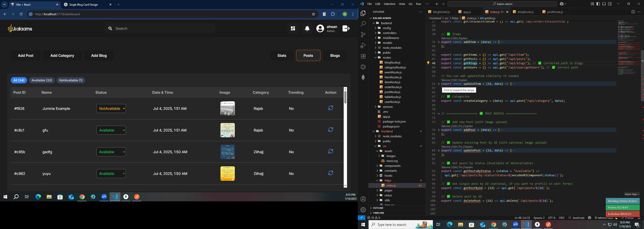This screenshot has width=644, height=229.
Task: Open the Selection menu in VS Code
Action: click(390, 4)
